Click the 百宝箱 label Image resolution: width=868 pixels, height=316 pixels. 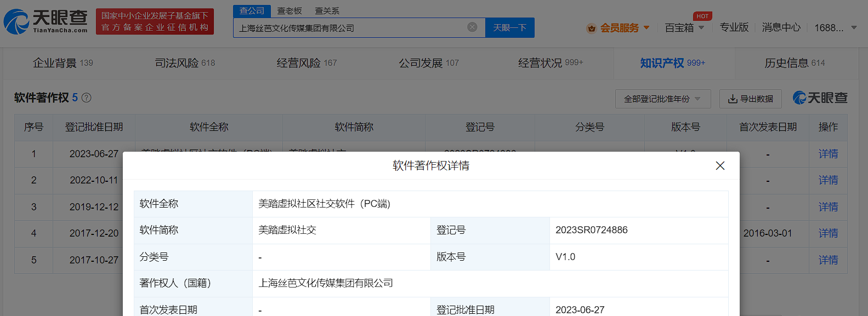click(679, 28)
